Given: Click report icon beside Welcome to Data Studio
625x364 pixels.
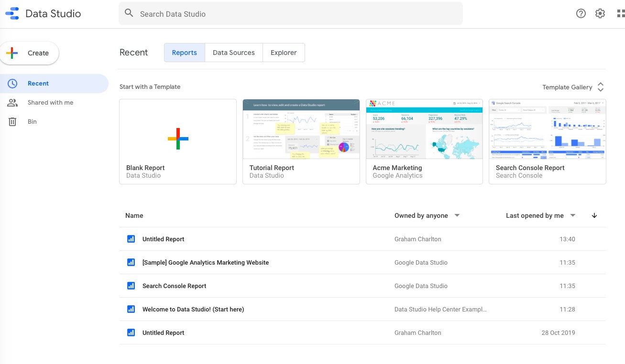Looking at the screenshot, I should tap(131, 309).
